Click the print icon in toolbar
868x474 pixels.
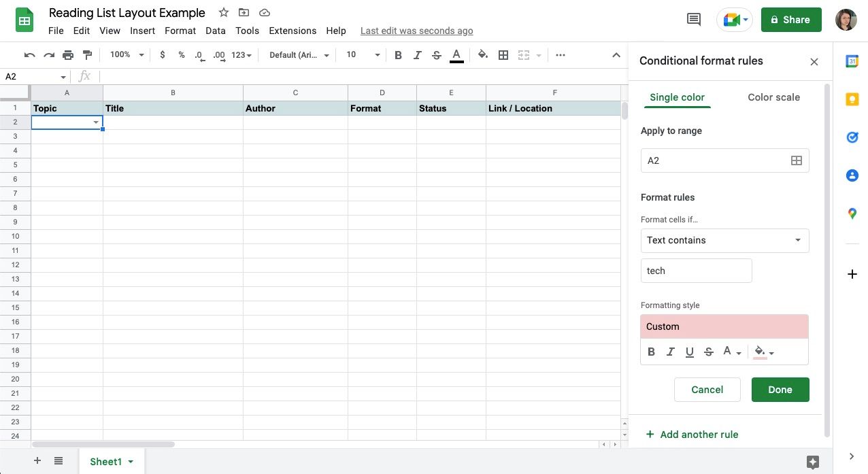(x=68, y=55)
